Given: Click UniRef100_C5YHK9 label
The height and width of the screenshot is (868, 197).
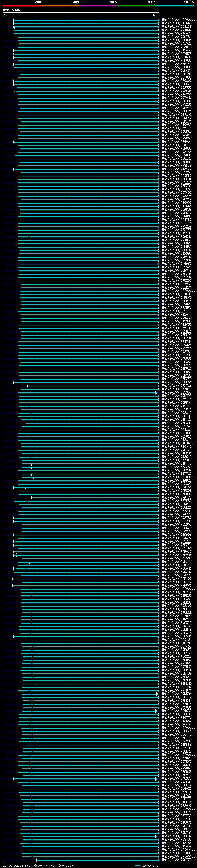Looking at the screenshot, I should (x=177, y=389).
